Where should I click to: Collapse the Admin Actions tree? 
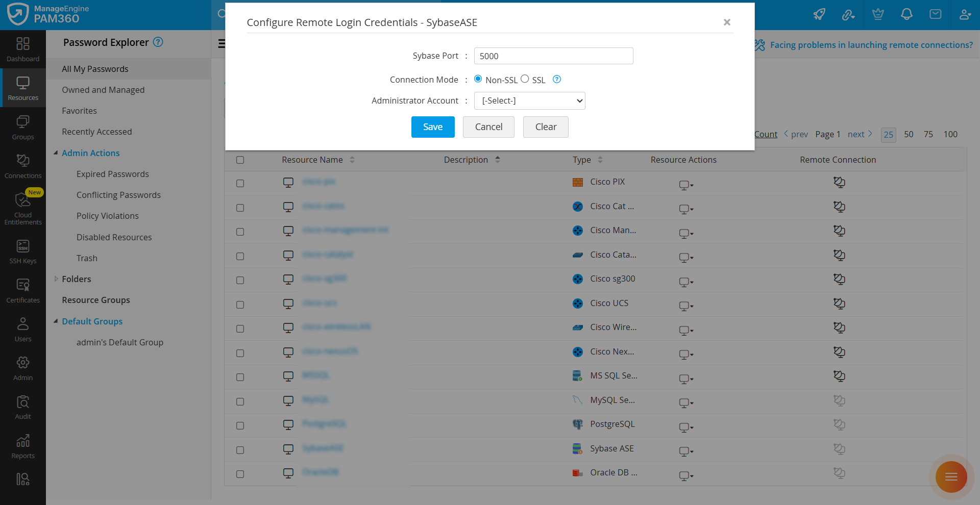point(56,153)
